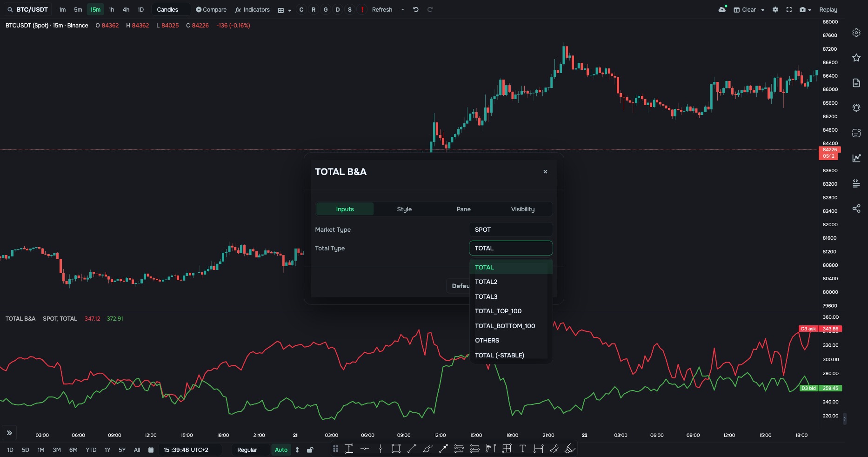This screenshot has width=868, height=457.
Task: Choose TOTAL (-STABLE) option
Action: (511, 355)
